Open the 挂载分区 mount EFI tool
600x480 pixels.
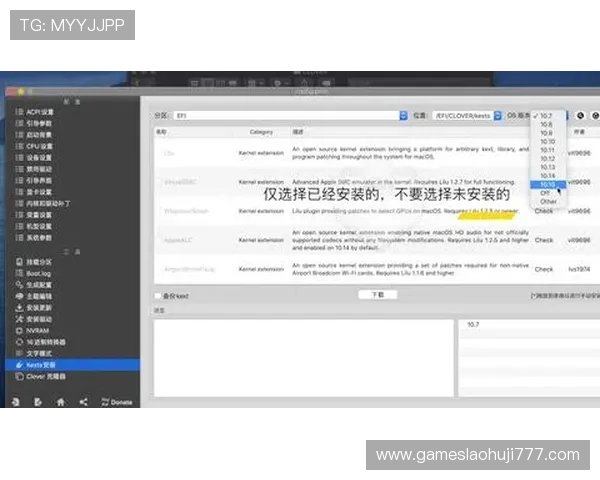pos(33,262)
